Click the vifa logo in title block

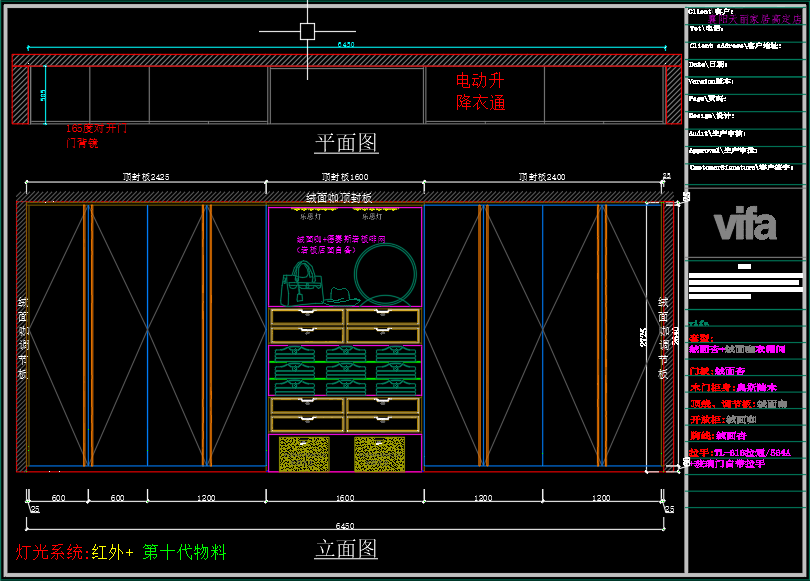tap(744, 223)
